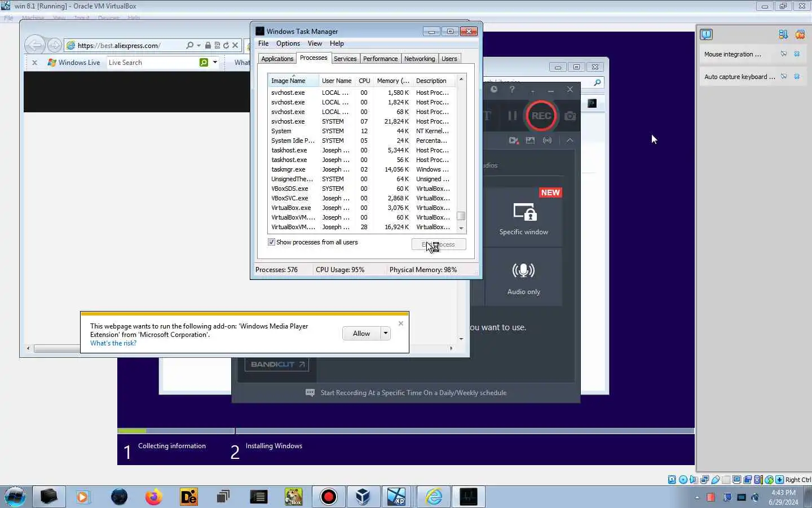Click Internet Explorer back button
This screenshot has height=508, width=812.
(x=35, y=45)
